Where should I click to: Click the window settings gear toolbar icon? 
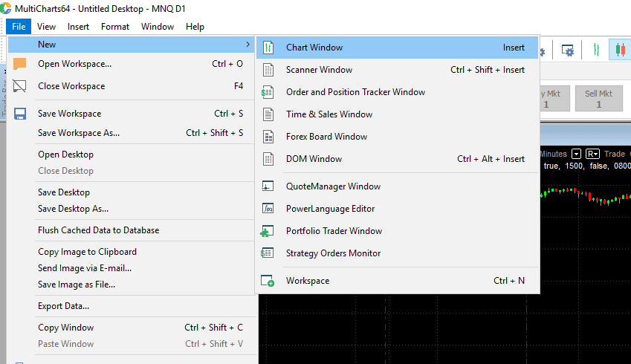click(567, 51)
